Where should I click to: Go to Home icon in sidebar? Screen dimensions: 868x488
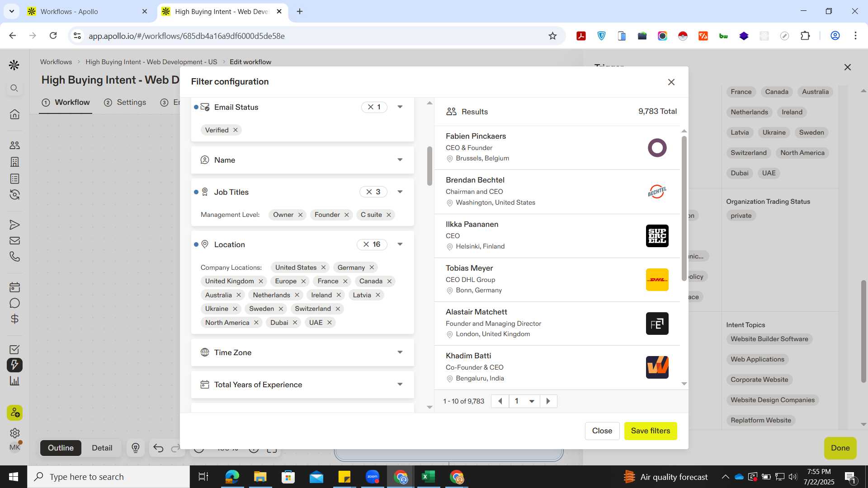[14, 114]
